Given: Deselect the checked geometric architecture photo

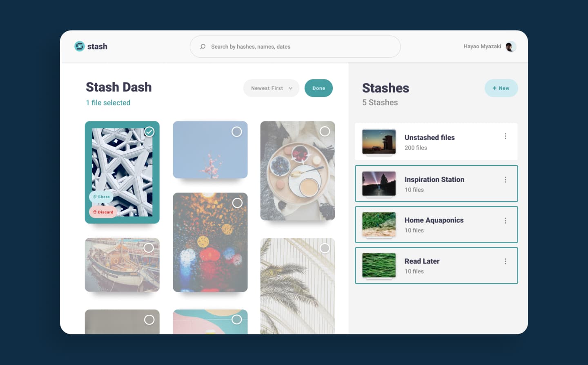Looking at the screenshot, I should [x=149, y=132].
